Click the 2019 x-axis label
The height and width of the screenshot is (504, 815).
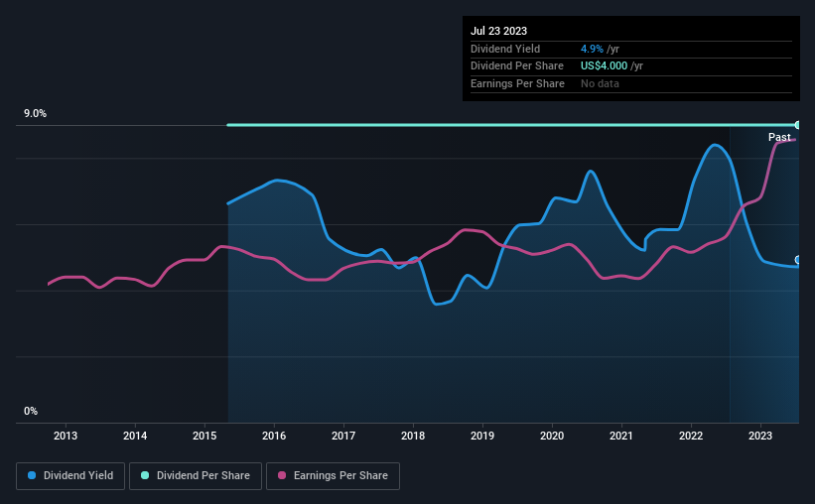coord(482,436)
